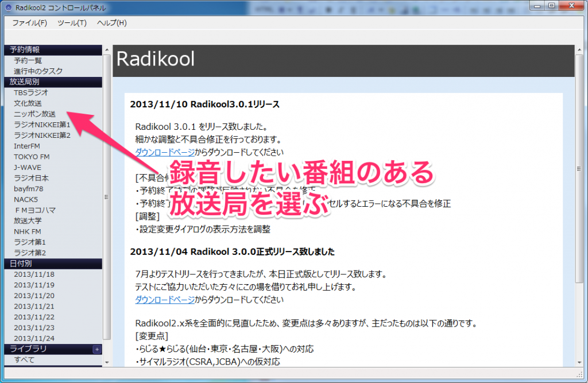Screen dimensions: 588x383
Task: Open 進行中のタスク in the sidebar
Action: click(x=38, y=71)
